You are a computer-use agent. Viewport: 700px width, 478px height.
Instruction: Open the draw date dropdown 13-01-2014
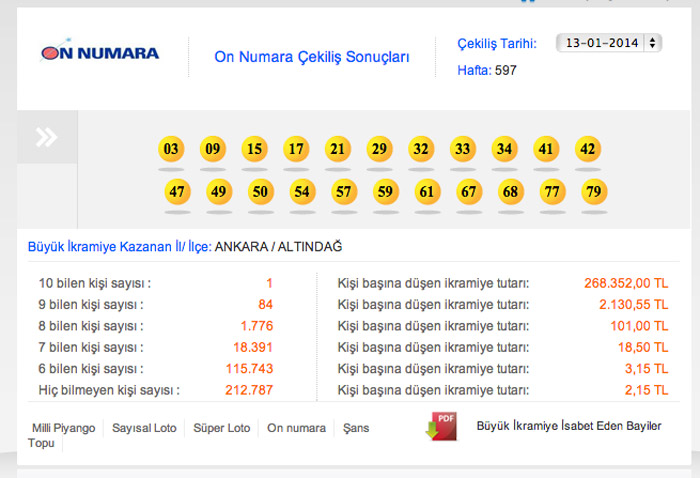click(x=608, y=43)
